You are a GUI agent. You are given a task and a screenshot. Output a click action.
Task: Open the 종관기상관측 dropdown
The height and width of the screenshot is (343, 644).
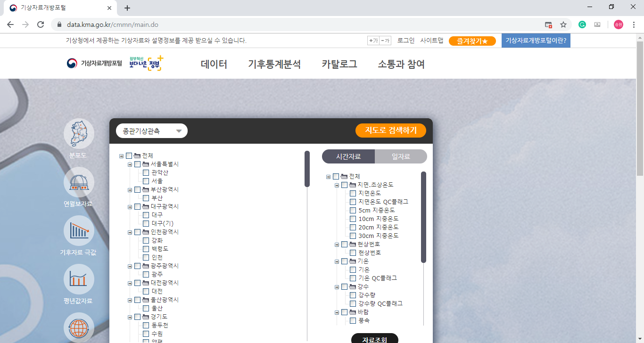pos(152,131)
